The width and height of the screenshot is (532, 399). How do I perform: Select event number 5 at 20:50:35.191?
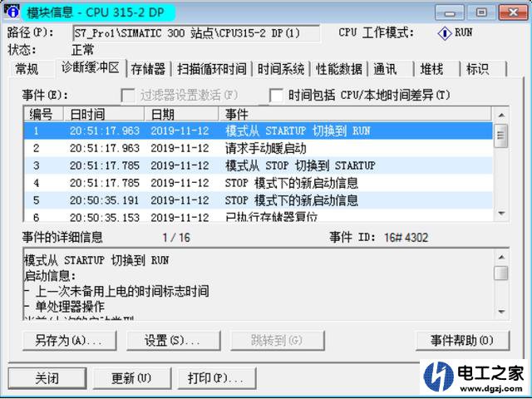259,200
